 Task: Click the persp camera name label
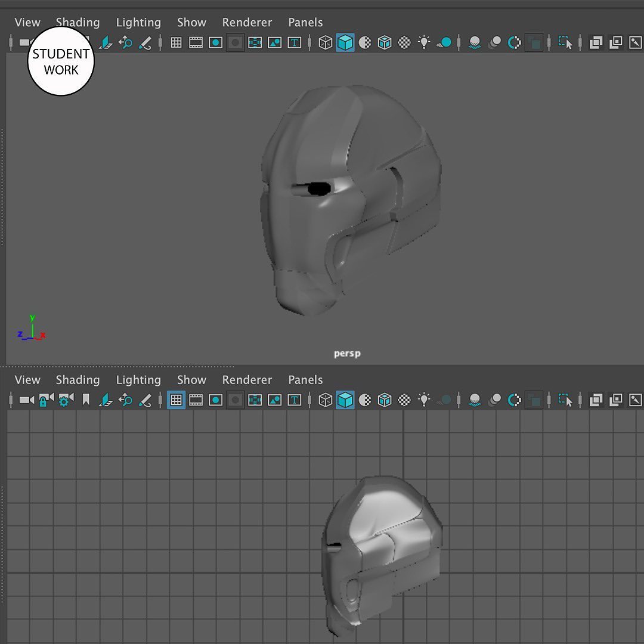tap(347, 354)
